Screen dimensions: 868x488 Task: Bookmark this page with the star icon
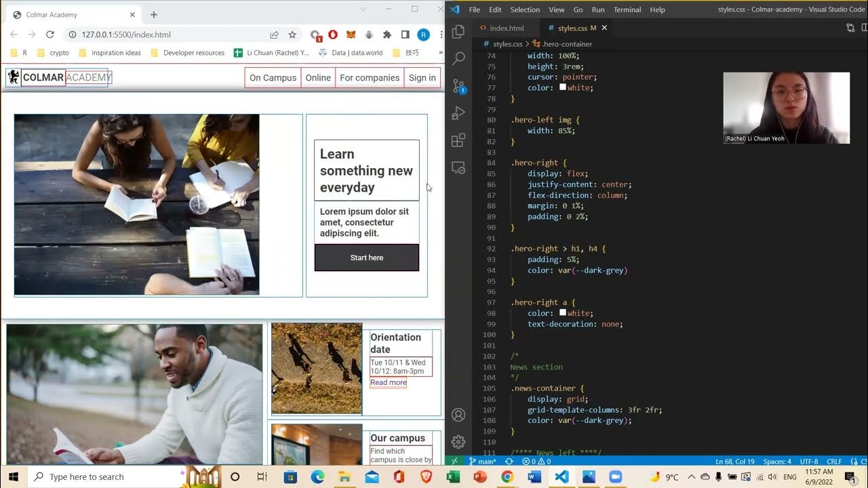(292, 35)
